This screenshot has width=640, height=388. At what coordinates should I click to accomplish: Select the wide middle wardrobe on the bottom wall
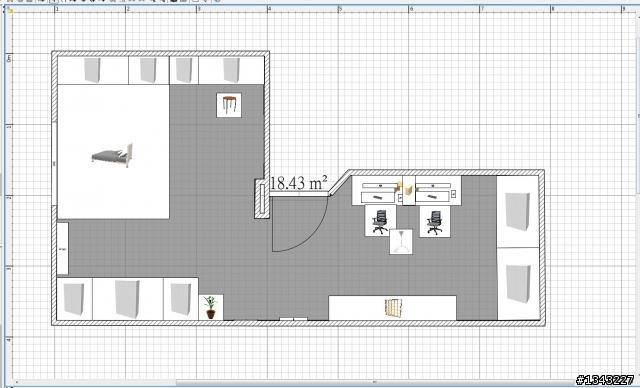tap(128, 299)
